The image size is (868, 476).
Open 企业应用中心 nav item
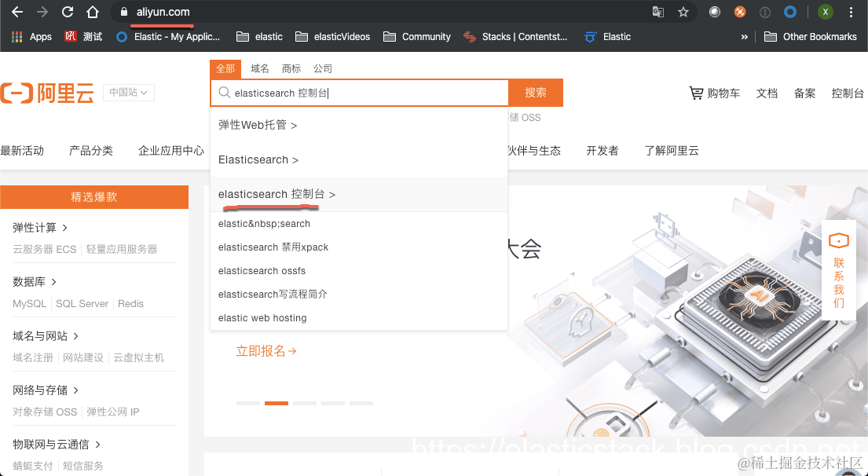[x=171, y=151]
